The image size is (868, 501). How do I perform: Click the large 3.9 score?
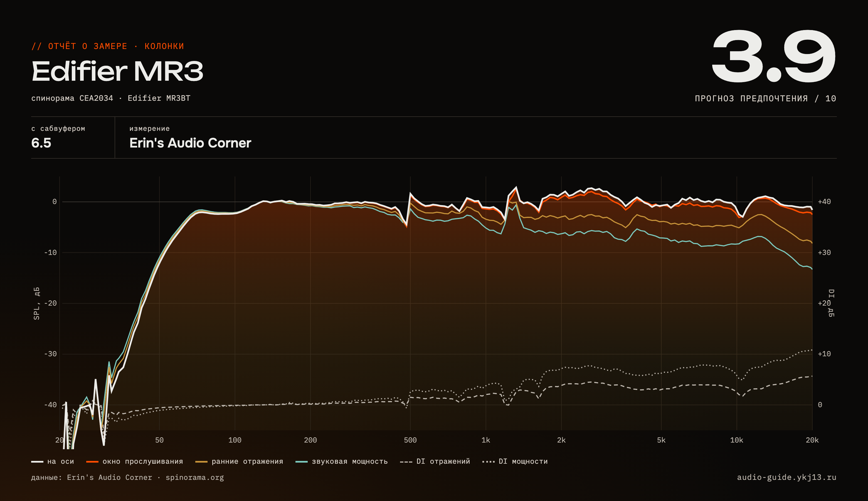[x=774, y=56]
